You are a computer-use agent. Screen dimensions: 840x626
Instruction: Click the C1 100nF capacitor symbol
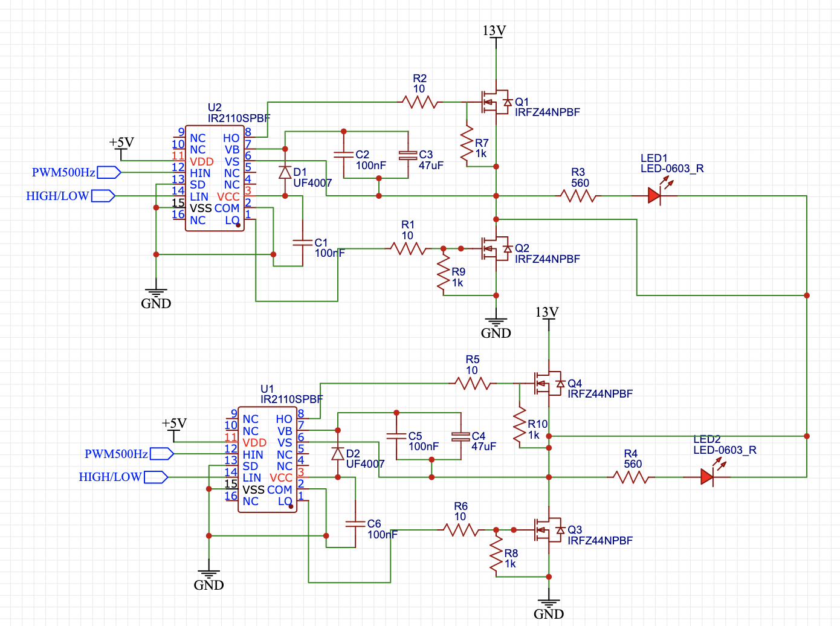pos(302,242)
